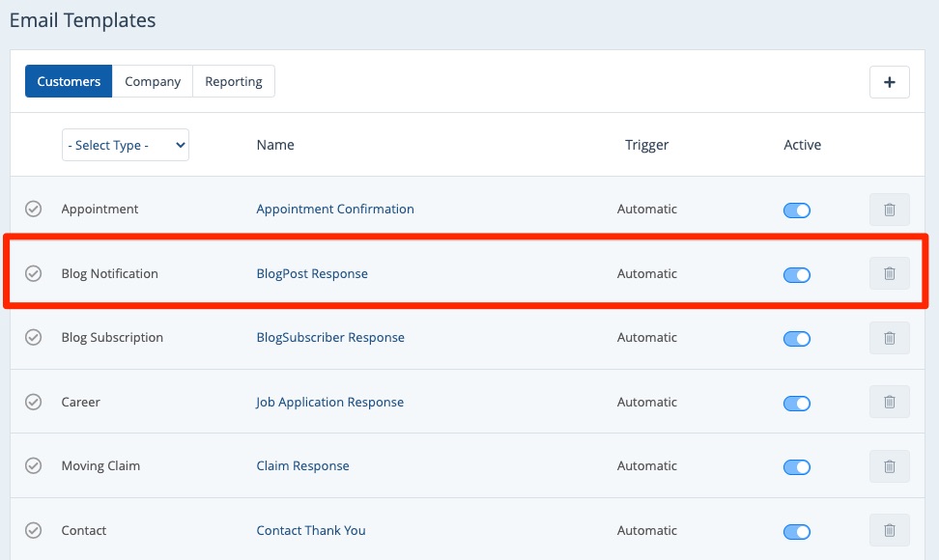This screenshot has width=939, height=560.
Task: Turn off BlogPost Response active switch
Action: 796,275
